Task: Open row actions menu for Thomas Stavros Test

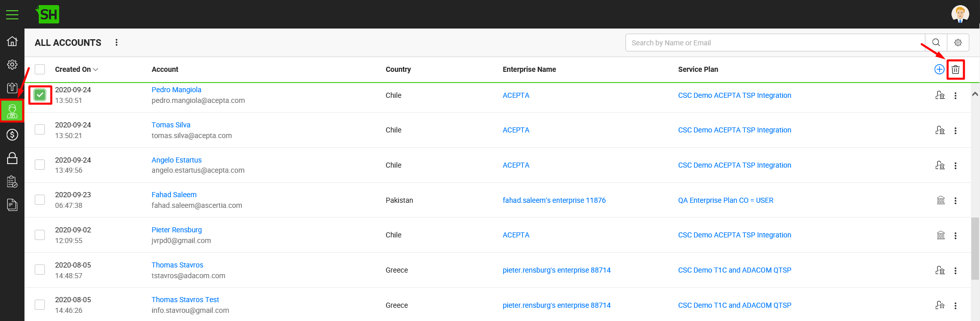Action: [956, 306]
